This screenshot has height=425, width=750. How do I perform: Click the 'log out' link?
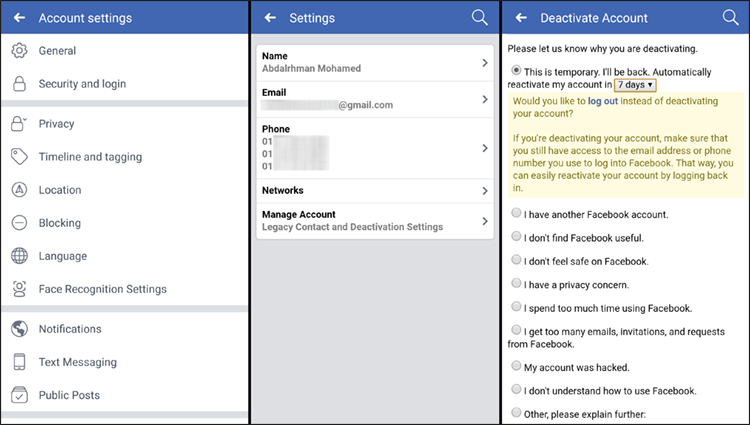click(x=603, y=101)
